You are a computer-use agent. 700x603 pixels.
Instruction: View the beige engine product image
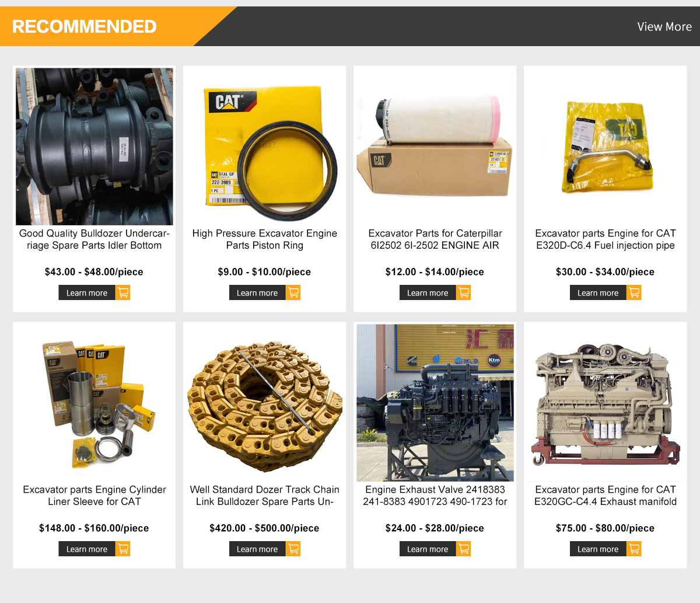pyautogui.click(x=605, y=403)
